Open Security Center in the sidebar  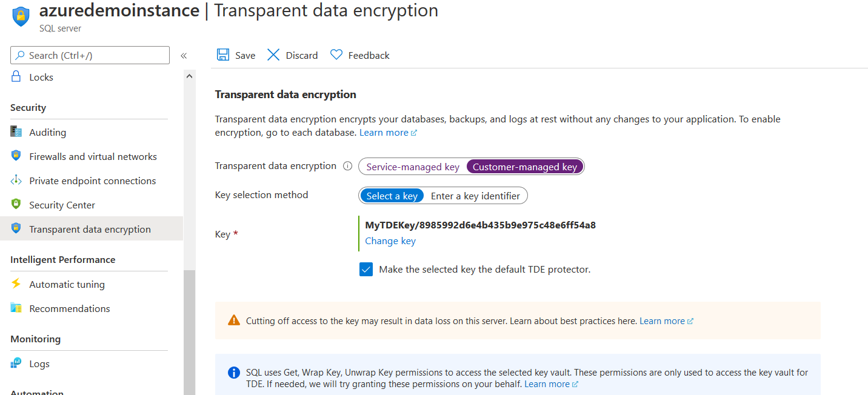(x=62, y=205)
